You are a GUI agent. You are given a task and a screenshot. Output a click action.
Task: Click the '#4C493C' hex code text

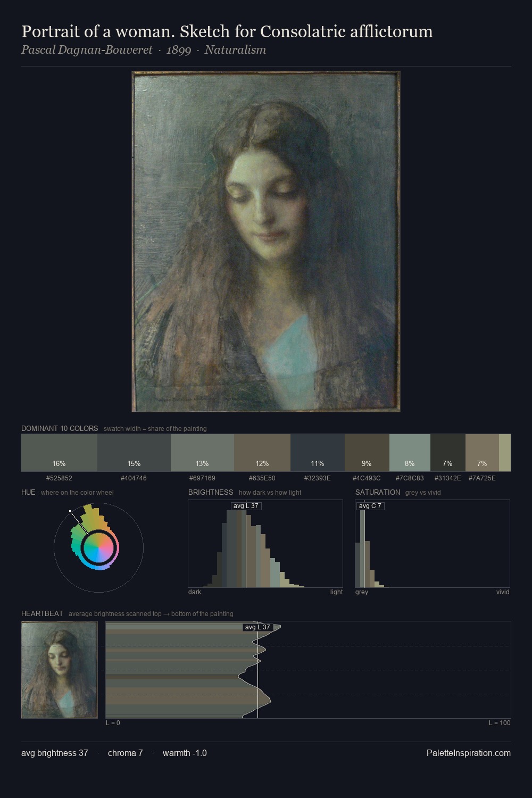pos(367,478)
